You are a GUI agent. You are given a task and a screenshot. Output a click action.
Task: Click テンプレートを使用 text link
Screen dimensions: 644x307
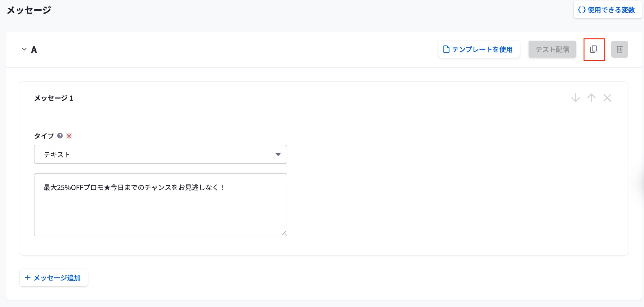[482, 49]
